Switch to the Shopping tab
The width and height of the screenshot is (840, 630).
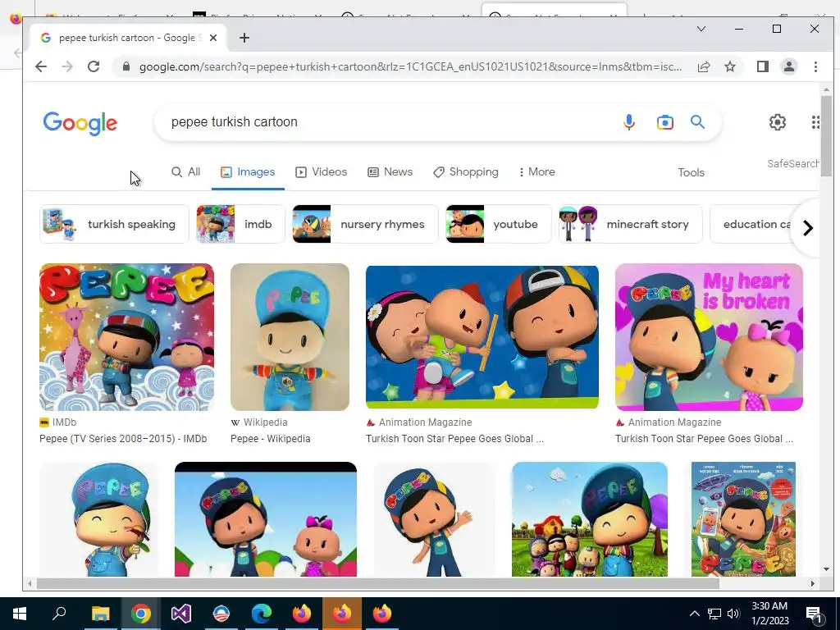pos(466,172)
